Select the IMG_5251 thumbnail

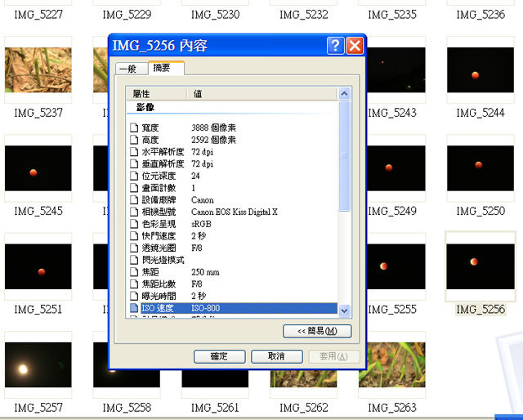(38, 266)
